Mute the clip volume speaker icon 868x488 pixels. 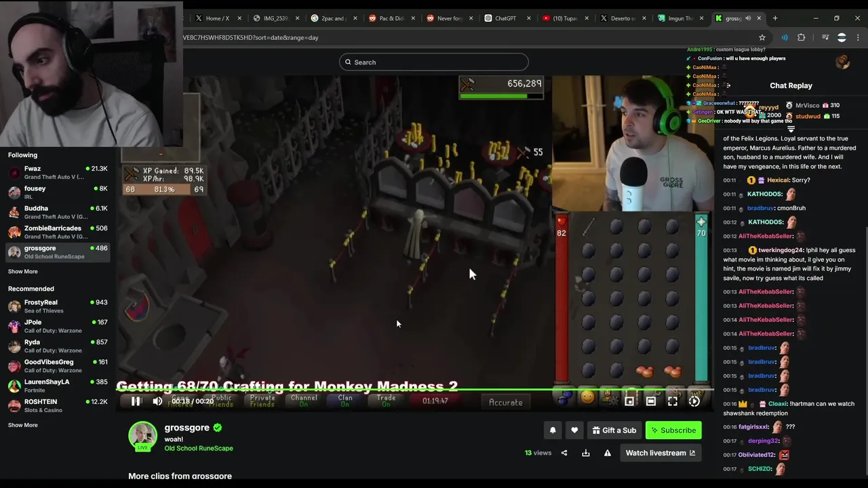[x=157, y=401]
